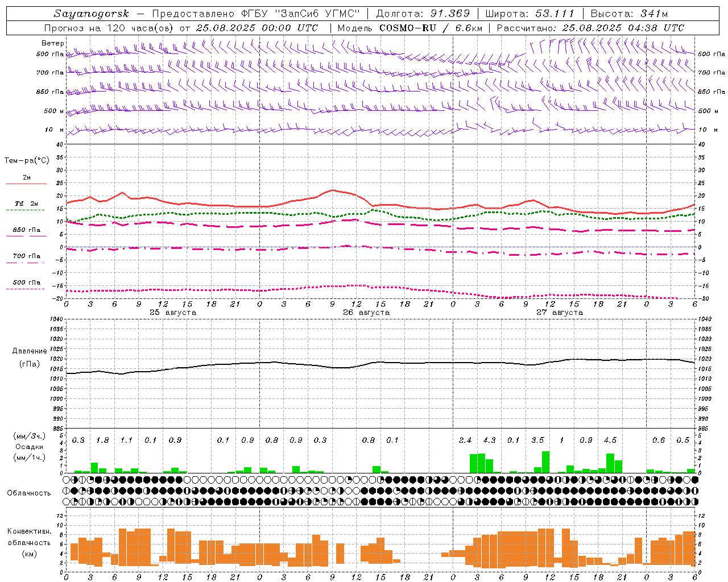728x582 pixels.
Task: Click the '27 августа' date label
Action: pyautogui.click(x=560, y=313)
